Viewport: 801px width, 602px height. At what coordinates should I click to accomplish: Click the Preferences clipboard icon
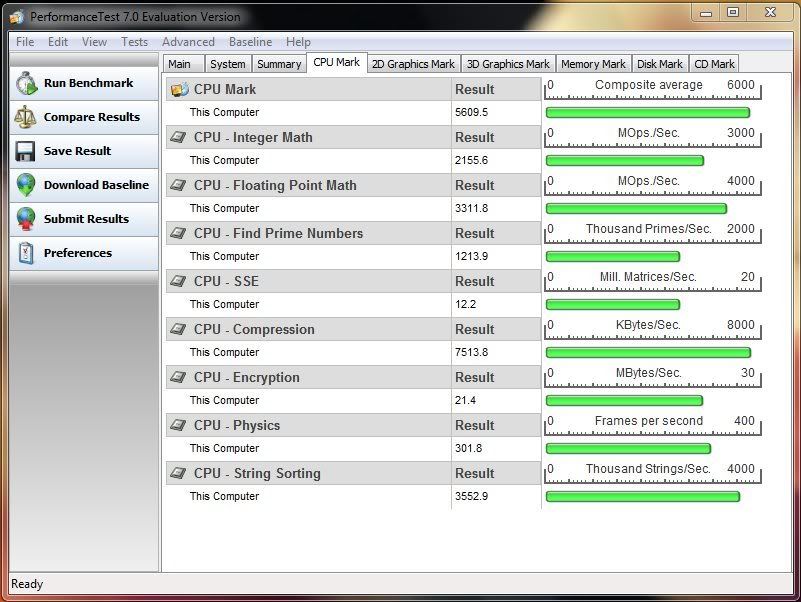click(x=26, y=253)
